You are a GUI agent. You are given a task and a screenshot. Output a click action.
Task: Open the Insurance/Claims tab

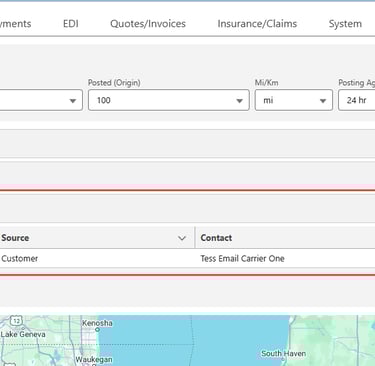point(257,24)
